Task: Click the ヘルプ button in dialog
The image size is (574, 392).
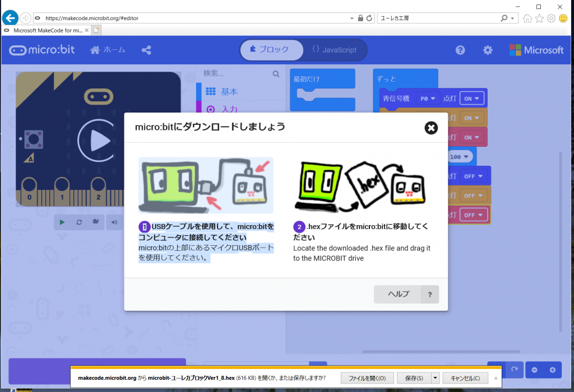Action: [399, 294]
